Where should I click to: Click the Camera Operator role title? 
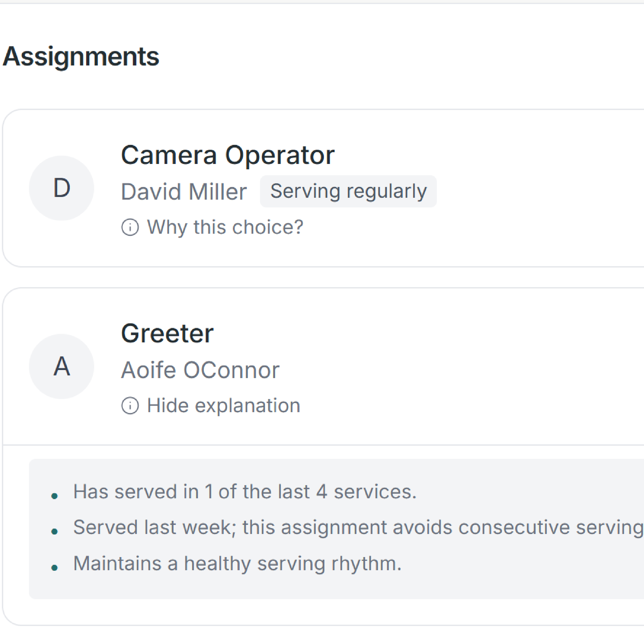(x=227, y=155)
